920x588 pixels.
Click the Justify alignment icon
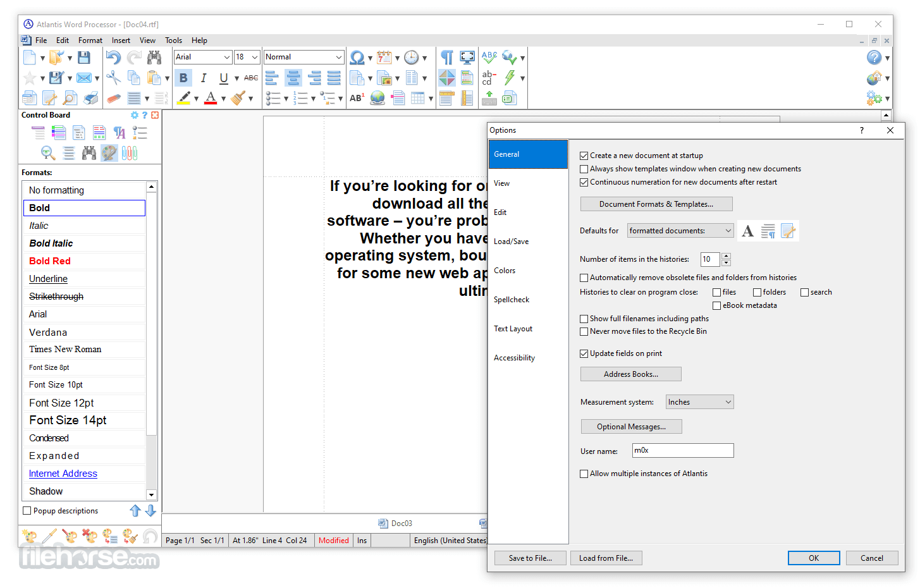pos(334,78)
